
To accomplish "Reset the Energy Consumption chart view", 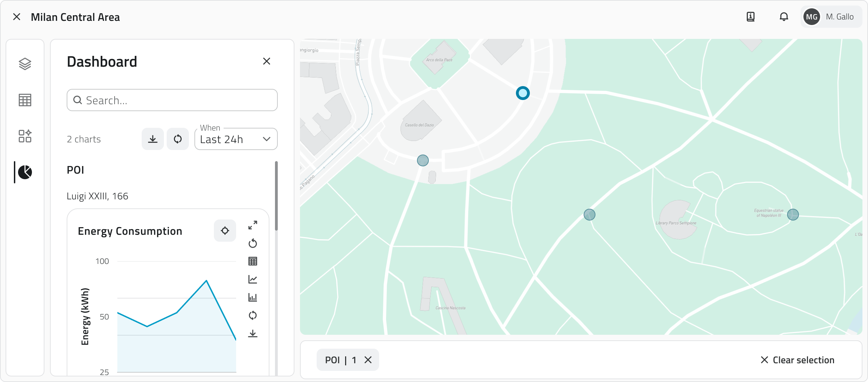I will coord(253,243).
